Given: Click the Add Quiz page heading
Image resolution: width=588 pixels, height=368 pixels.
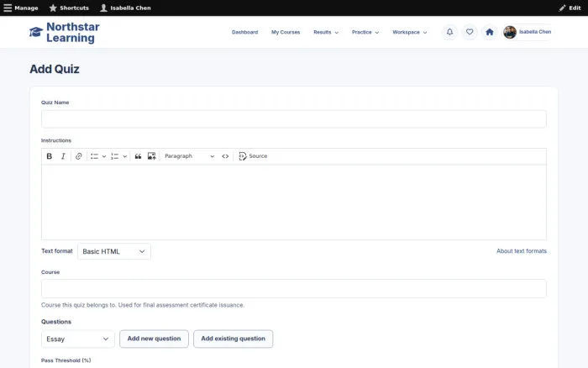Looking at the screenshot, I should [55, 69].
